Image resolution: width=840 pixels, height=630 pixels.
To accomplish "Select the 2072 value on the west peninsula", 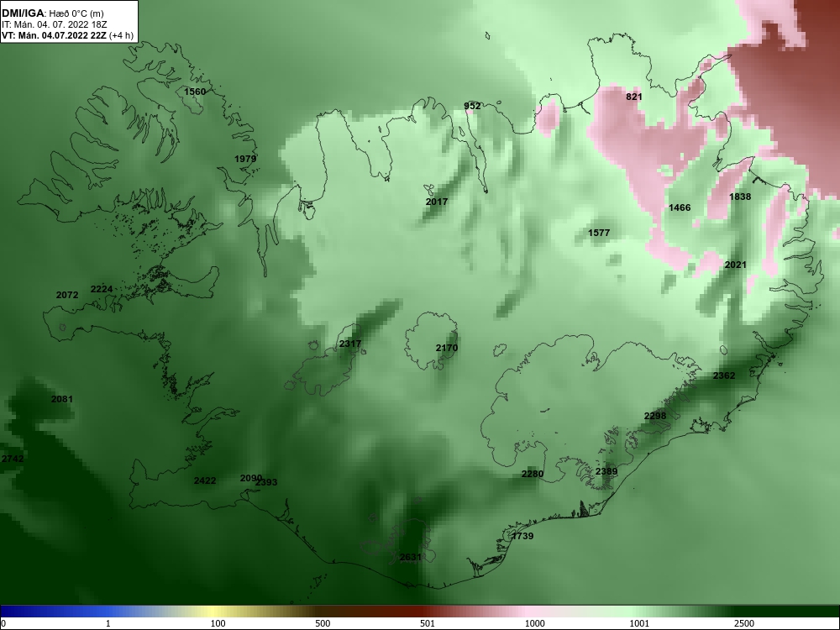I will [x=67, y=295].
